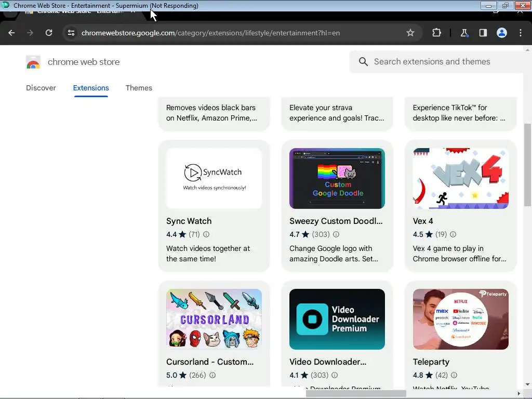Open the Video Downloader Premium thumbnail
The width and height of the screenshot is (532, 399).
(337, 320)
